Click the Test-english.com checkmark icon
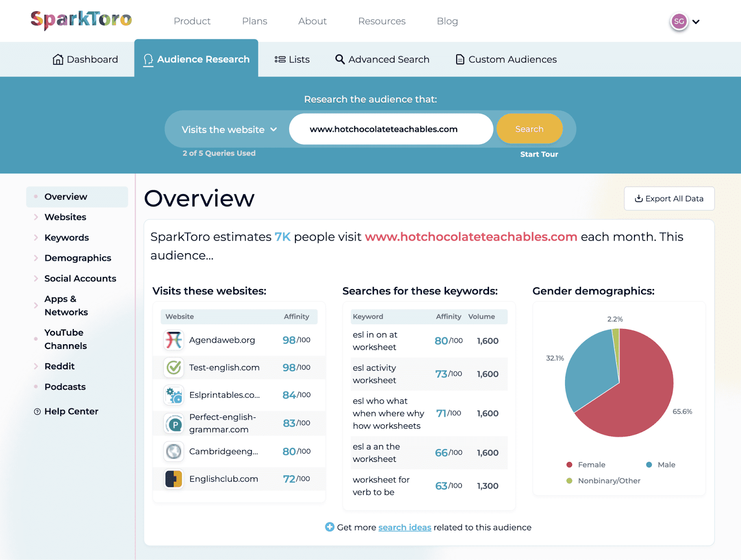Screen dimensions: 741x560 (x=174, y=367)
